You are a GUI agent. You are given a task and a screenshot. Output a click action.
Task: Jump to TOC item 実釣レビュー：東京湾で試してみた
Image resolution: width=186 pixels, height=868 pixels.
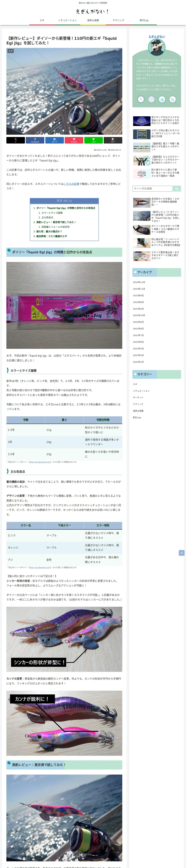pyautogui.click(x=56, y=222)
